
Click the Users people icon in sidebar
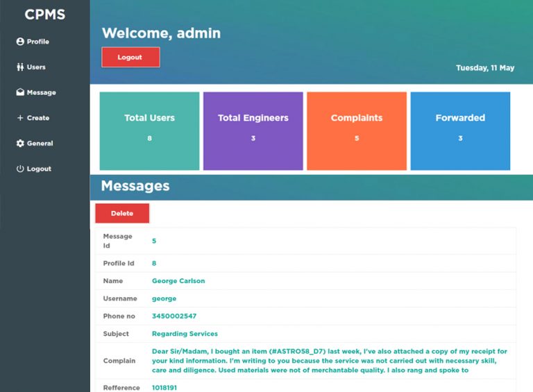pyautogui.click(x=20, y=67)
